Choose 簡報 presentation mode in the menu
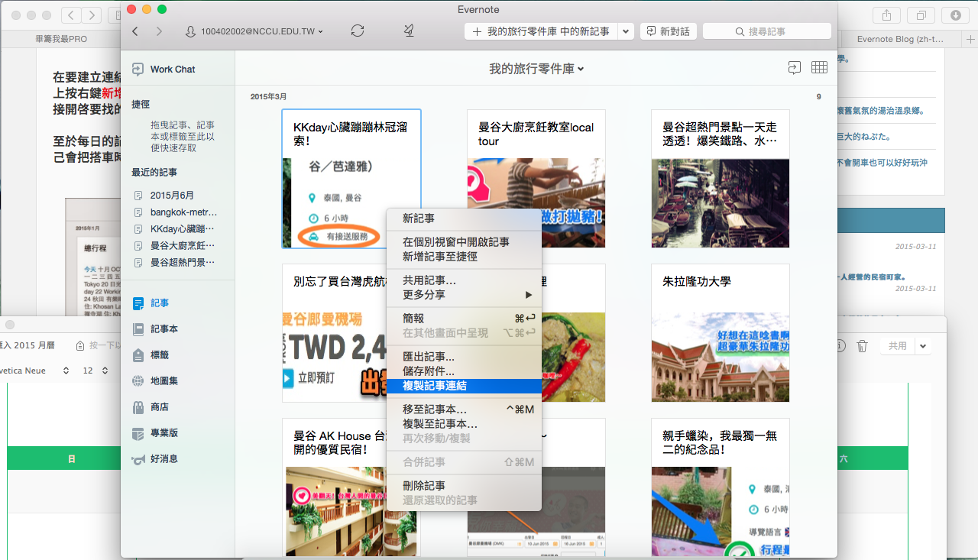The height and width of the screenshot is (560, 978). click(x=464, y=319)
